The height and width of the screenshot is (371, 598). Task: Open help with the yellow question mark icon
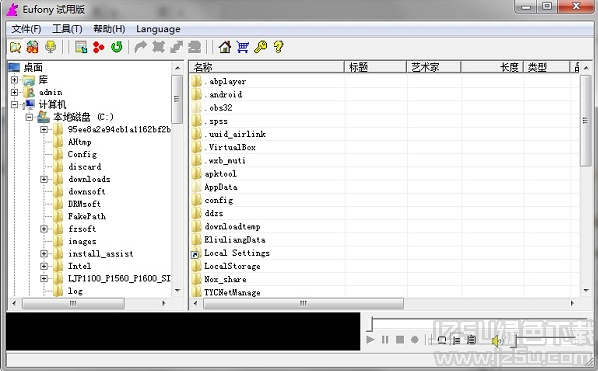279,47
